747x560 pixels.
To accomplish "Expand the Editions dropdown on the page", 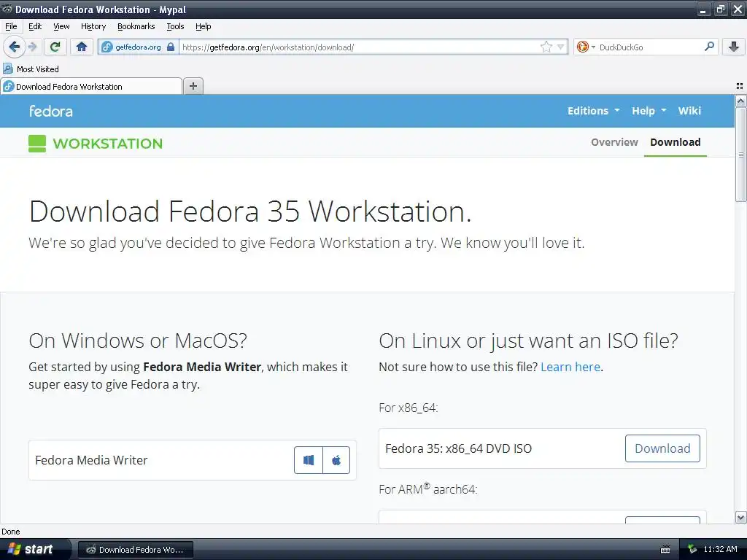I will point(593,111).
